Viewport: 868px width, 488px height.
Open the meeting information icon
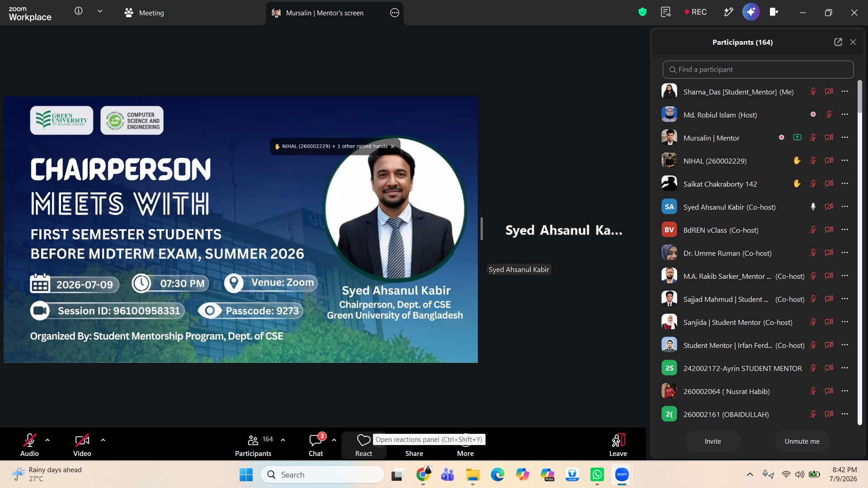click(x=79, y=11)
